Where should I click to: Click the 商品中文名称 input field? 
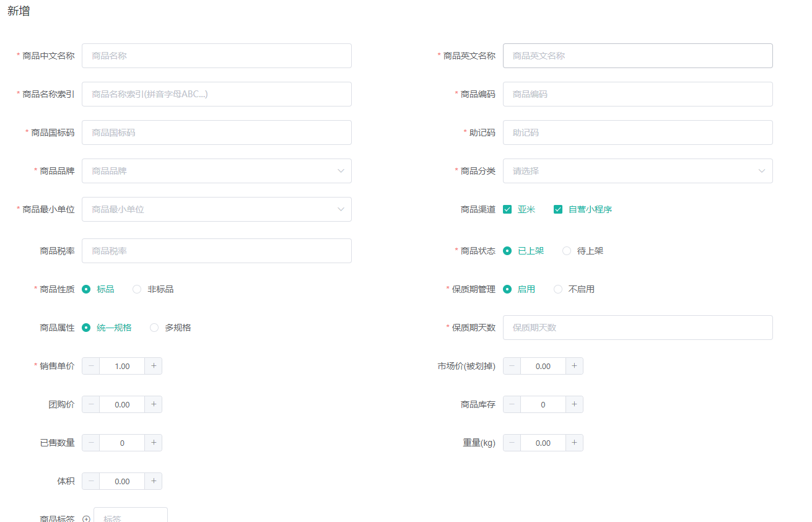pyautogui.click(x=216, y=56)
